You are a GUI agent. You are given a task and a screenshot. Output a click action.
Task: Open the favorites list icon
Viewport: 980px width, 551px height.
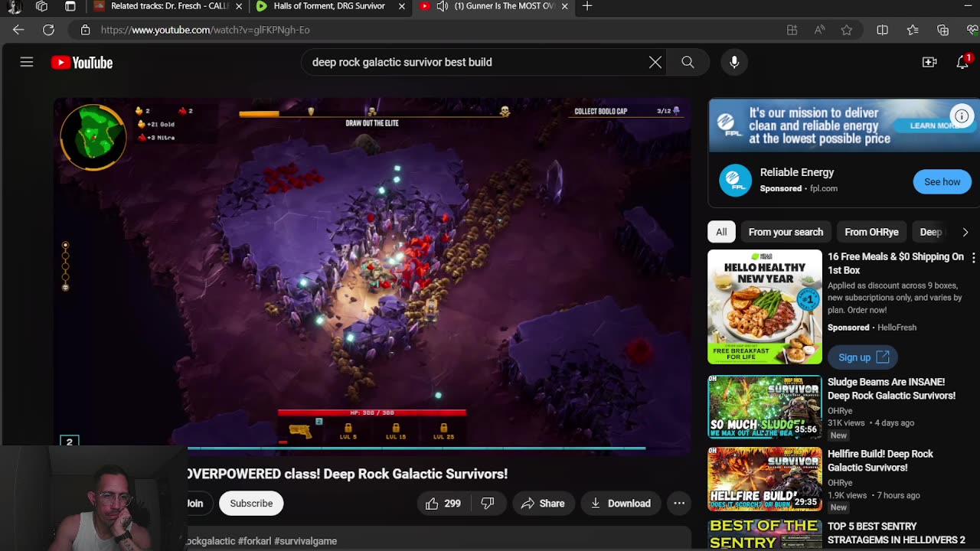(913, 30)
